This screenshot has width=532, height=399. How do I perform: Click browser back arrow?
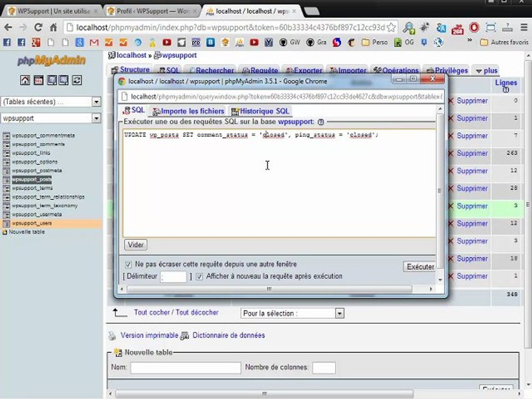click(8, 27)
